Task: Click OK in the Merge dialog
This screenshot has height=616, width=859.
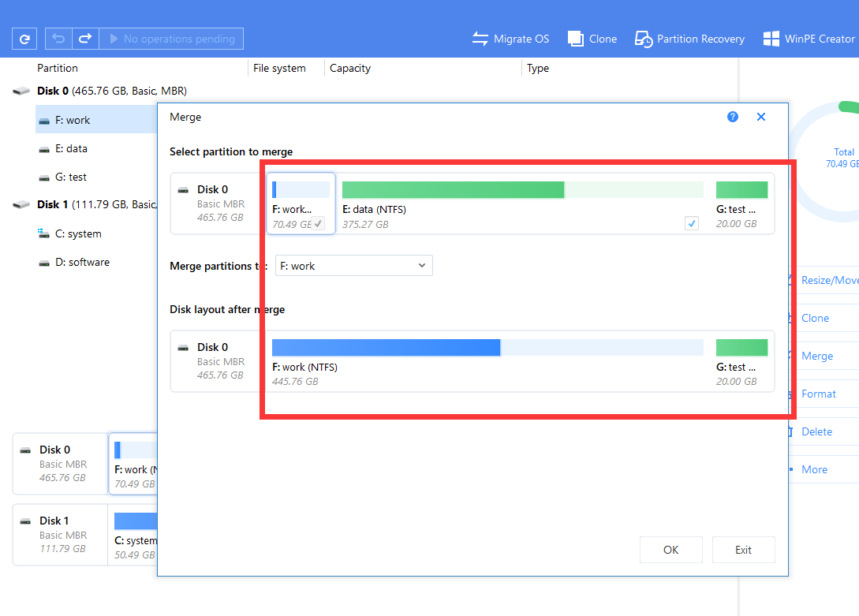Action: [x=671, y=550]
